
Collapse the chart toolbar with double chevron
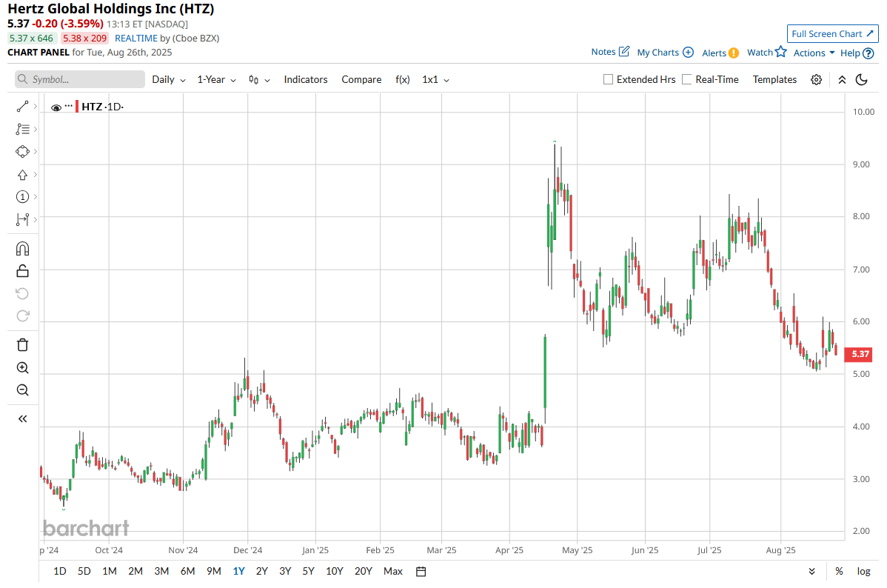click(x=843, y=80)
